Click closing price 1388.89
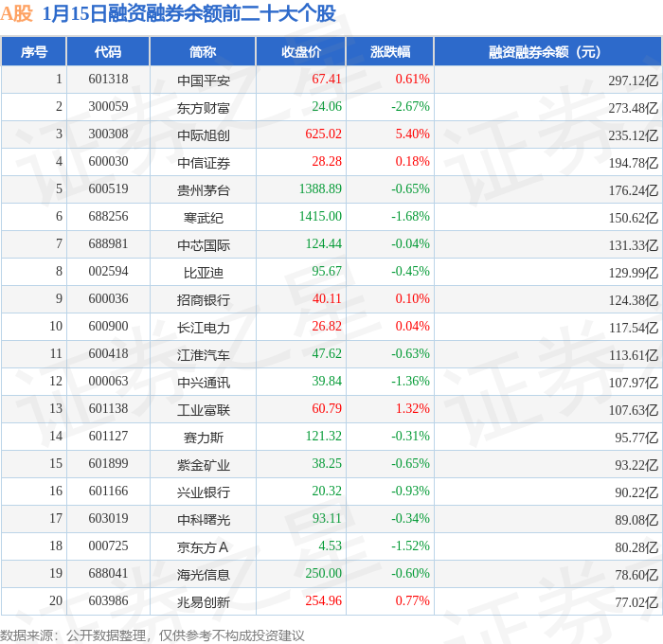 coord(320,189)
